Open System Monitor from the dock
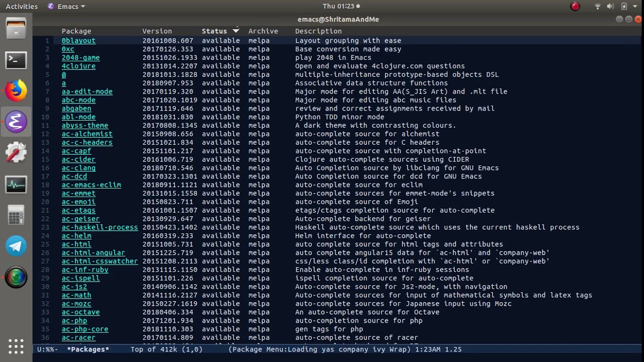 [x=16, y=185]
